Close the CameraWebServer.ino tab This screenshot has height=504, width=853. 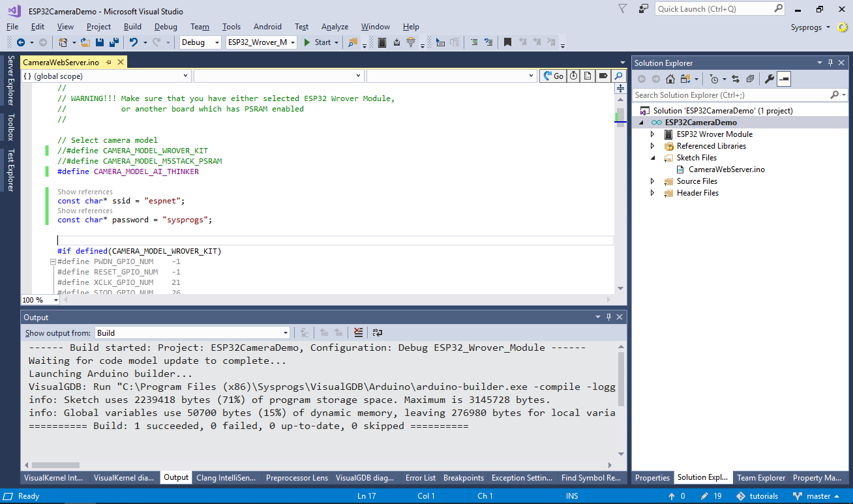(x=120, y=63)
